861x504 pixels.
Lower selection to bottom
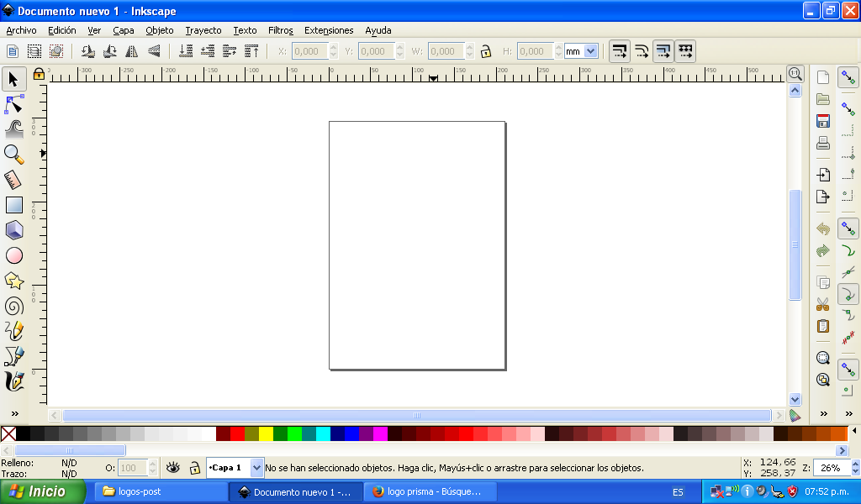(186, 51)
